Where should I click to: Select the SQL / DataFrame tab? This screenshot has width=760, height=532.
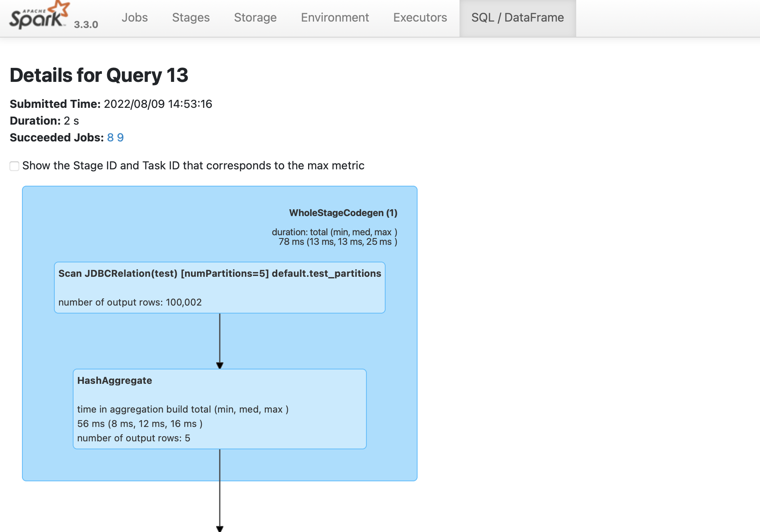(x=517, y=18)
